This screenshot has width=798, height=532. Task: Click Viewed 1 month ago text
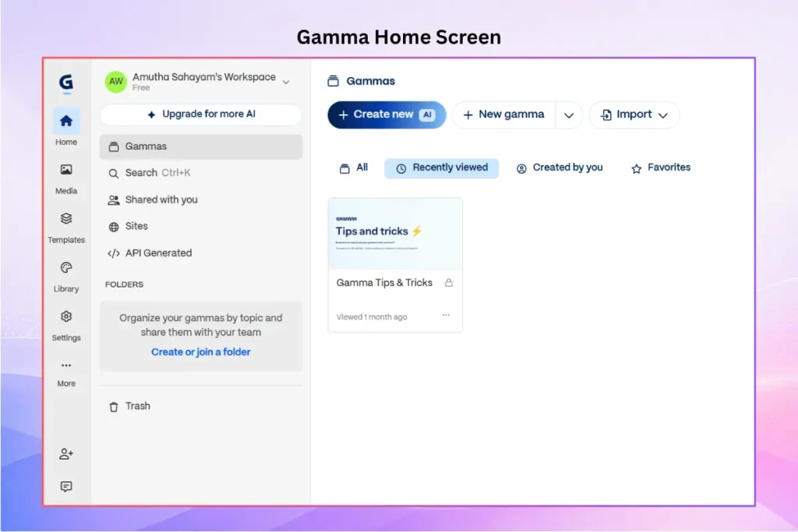(x=372, y=317)
